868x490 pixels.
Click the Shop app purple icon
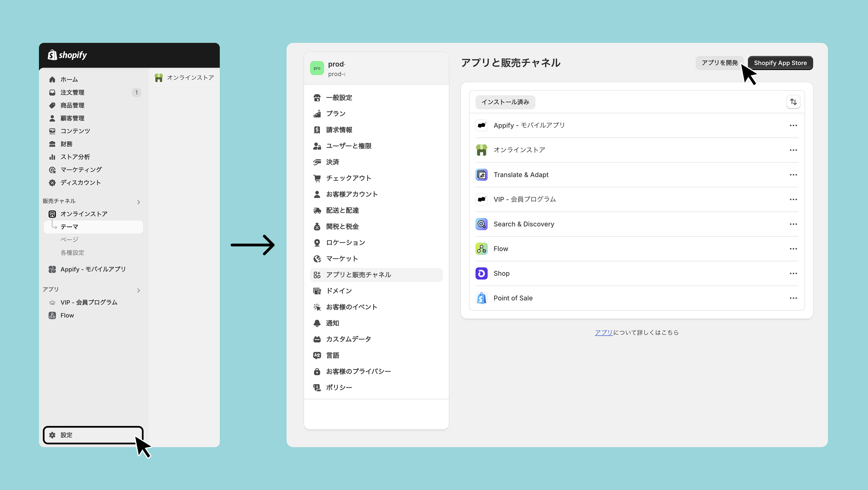[x=481, y=273]
